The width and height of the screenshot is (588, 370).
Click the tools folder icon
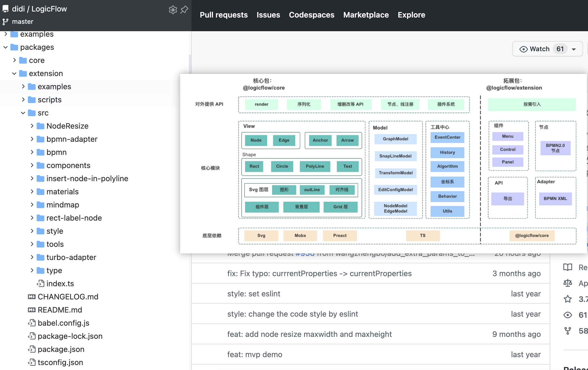[x=41, y=244]
